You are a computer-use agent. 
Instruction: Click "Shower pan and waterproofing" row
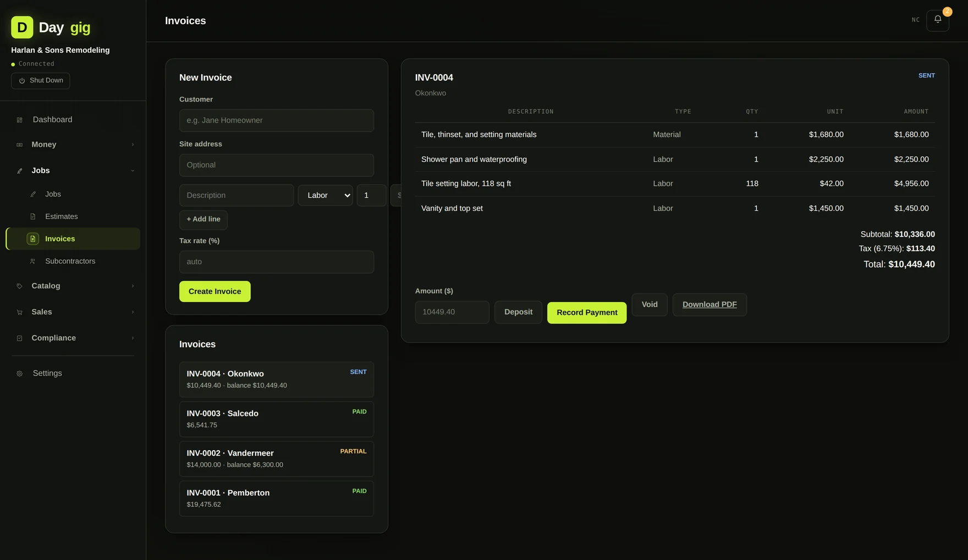click(x=675, y=159)
